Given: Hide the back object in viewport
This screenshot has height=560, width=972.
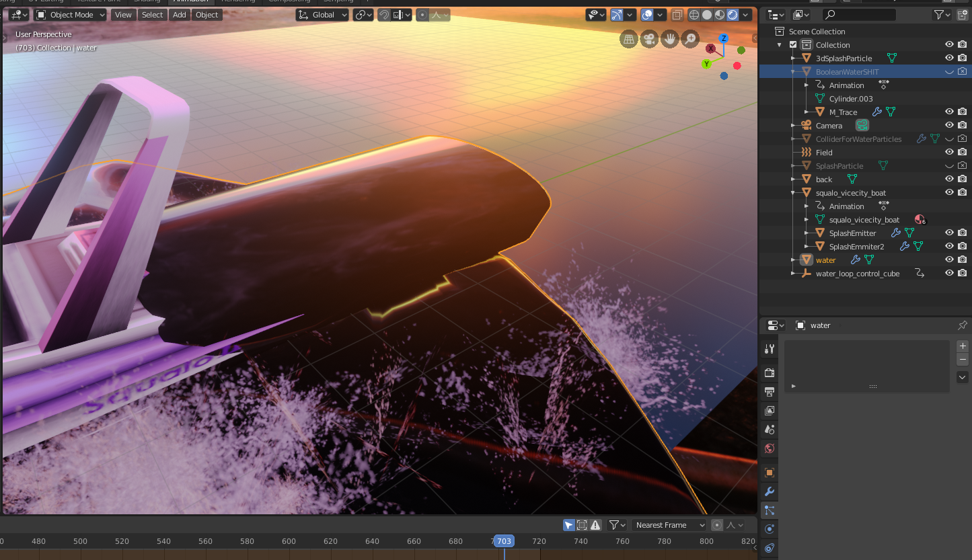Looking at the screenshot, I should point(949,179).
